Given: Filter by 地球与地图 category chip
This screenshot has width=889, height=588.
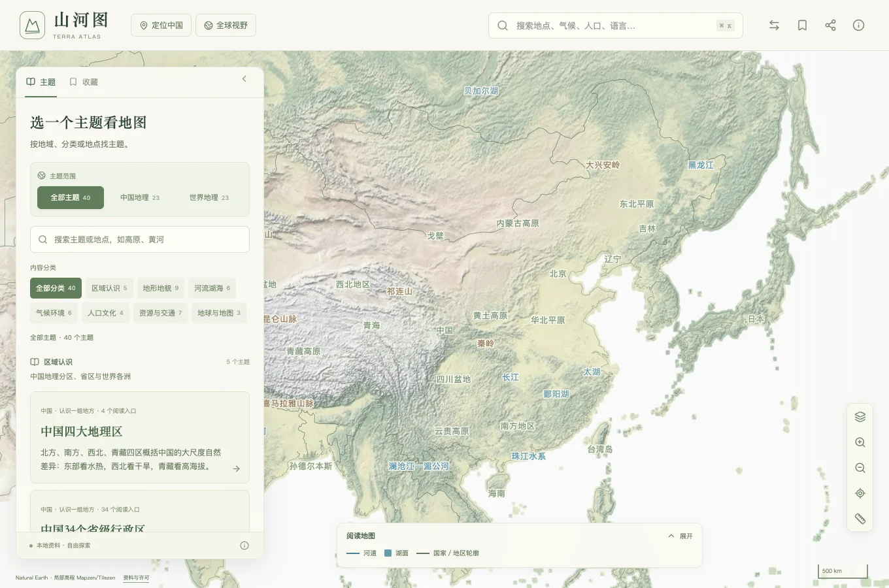Looking at the screenshot, I should [x=219, y=313].
